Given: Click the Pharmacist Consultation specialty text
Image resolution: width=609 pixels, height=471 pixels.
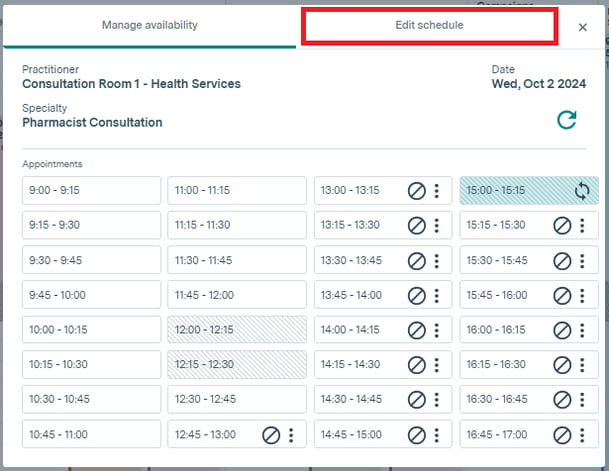Looking at the screenshot, I should click(x=92, y=123).
